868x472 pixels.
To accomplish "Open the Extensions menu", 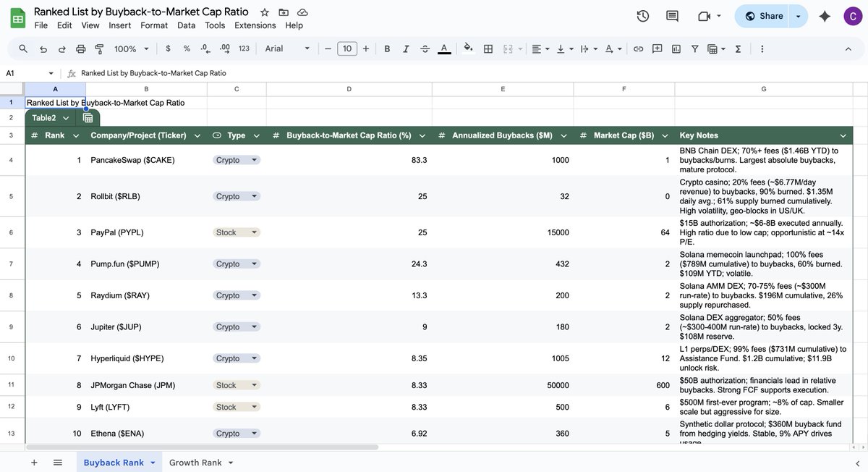I will (x=255, y=25).
